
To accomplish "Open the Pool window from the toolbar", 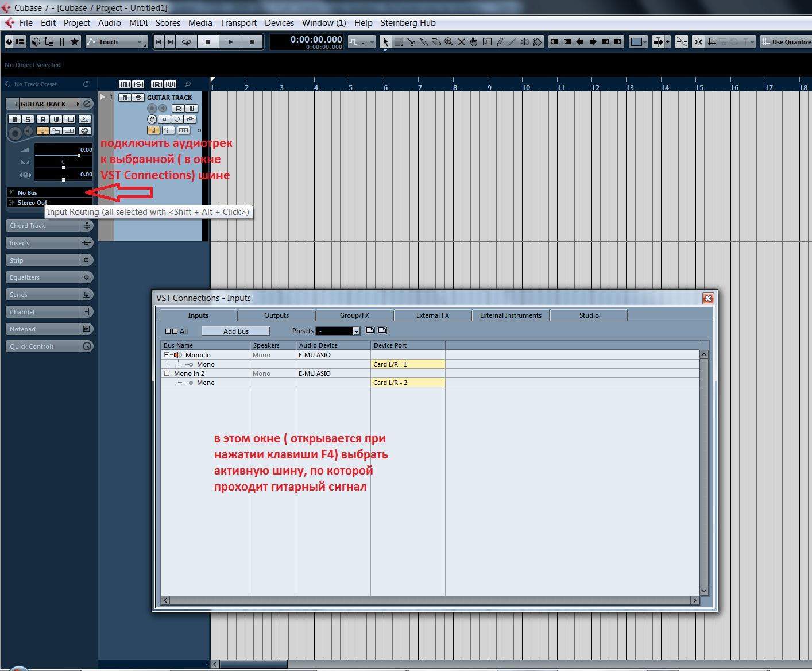I will click(x=49, y=42).
